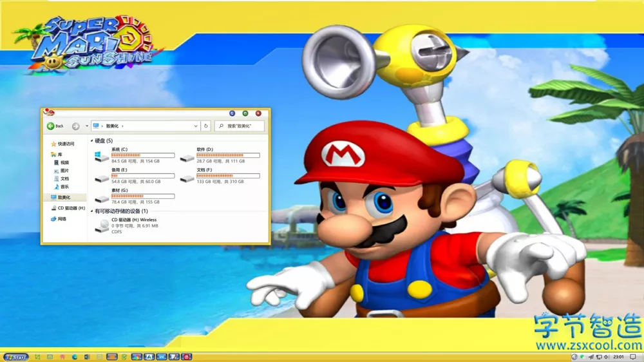Focus the 搜索"致美化" search box
The image size is (644, 362).
[240, 126]
